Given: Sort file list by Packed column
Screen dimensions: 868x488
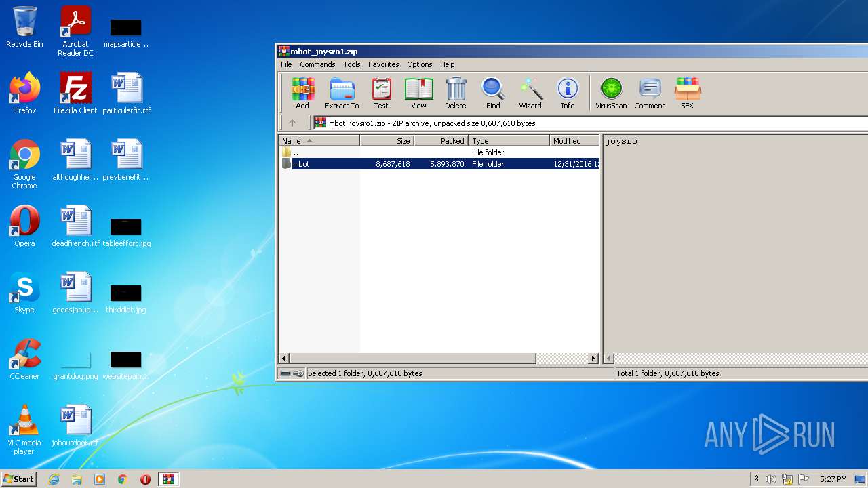Looking at the screenshot, I should 441,141.
